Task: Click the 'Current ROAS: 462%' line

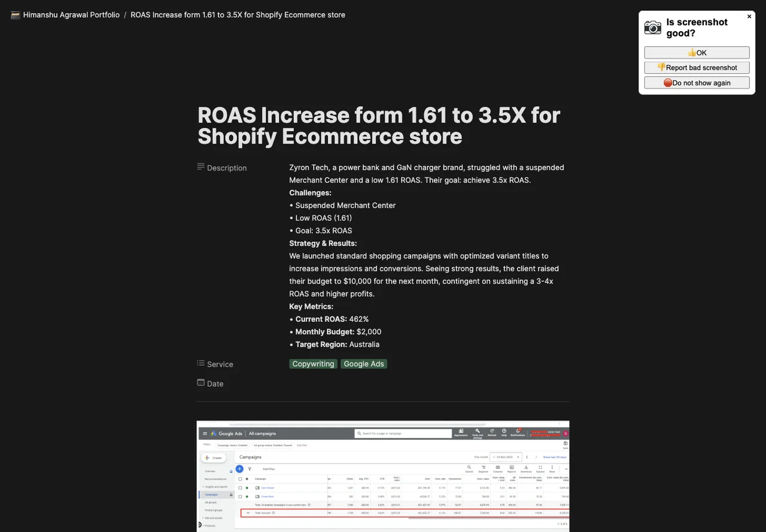Action: (329, 319)
